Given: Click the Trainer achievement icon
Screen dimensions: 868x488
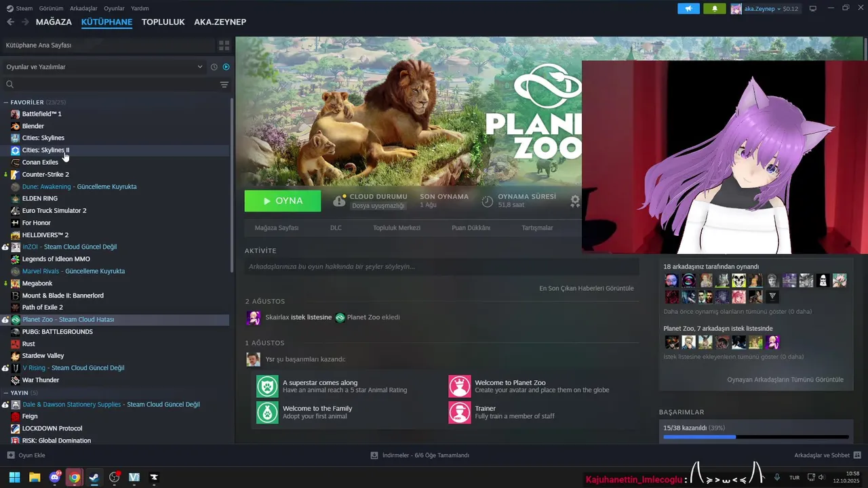Looking at the screenshot, I should tap(460, 412).
